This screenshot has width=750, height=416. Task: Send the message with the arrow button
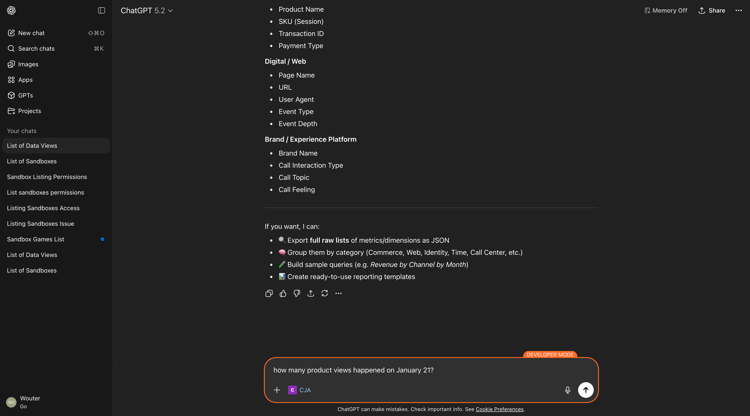(x=585, y=390)
